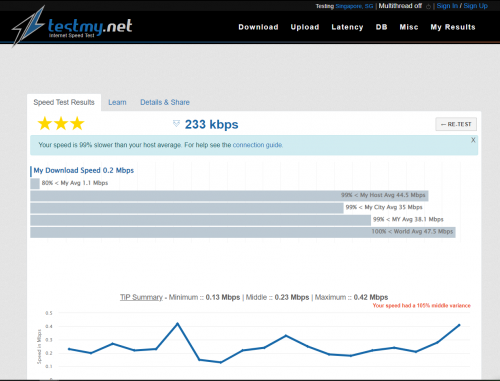This screenshot has width=500, height=381.
Task: Open My Results in navigation
Action: 453,27
